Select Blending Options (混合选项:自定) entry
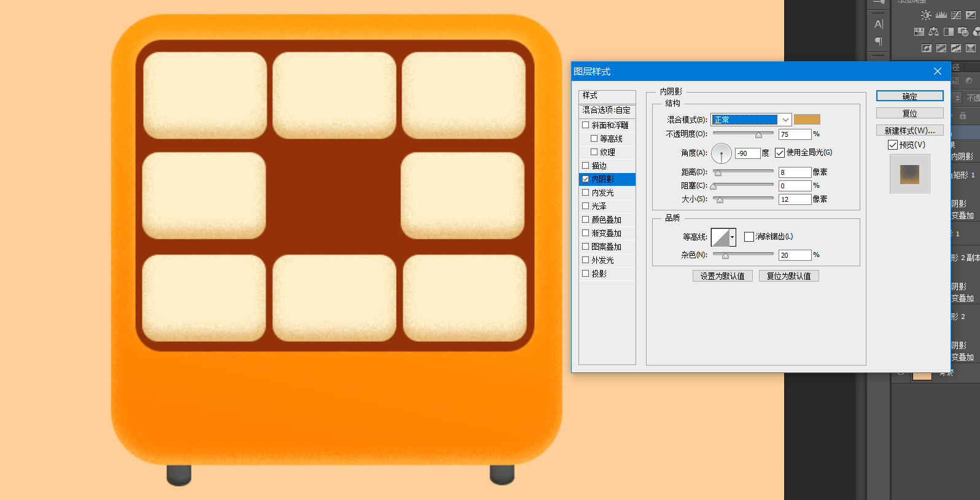The width and height of the screenshot is (980, 500). (x=607, y=110)
